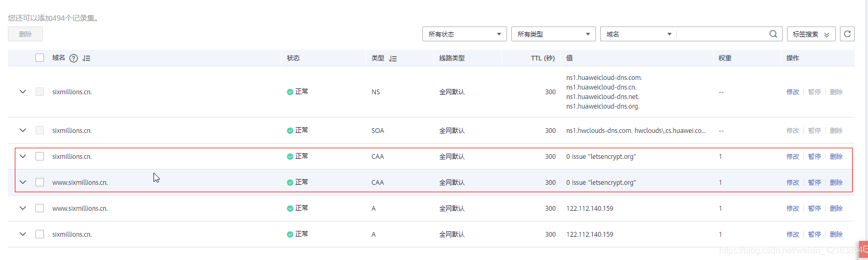This screenshot has height=260, width=868.
Task: Click the domain search input field
Action: 722,34
